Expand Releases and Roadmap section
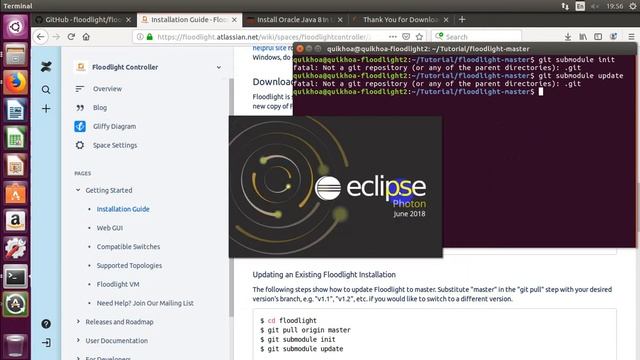 pyautogui.click(x=78, y=322)
